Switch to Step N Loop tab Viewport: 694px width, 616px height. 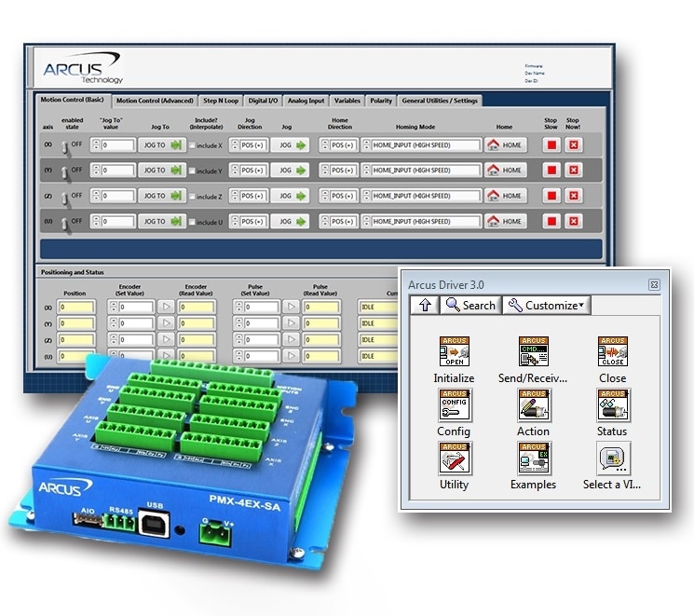[221, 101]
